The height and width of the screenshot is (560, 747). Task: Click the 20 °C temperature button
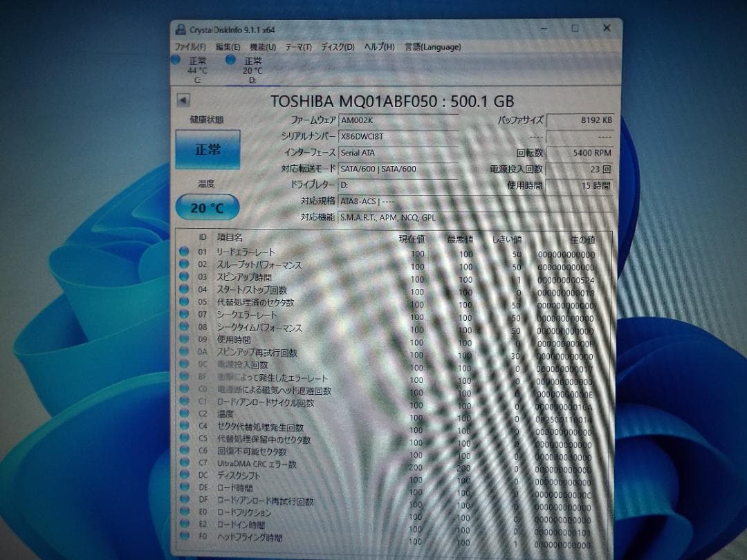[x=207, y=207]
